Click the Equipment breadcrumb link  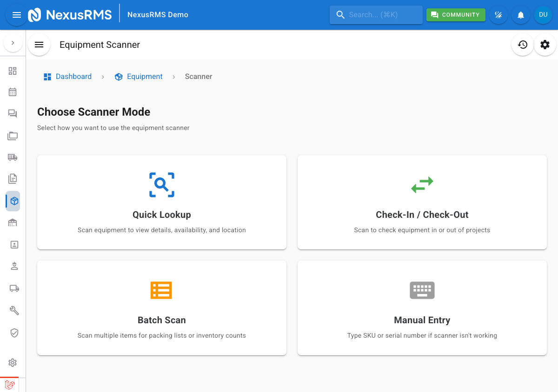[x=145, y=77]
